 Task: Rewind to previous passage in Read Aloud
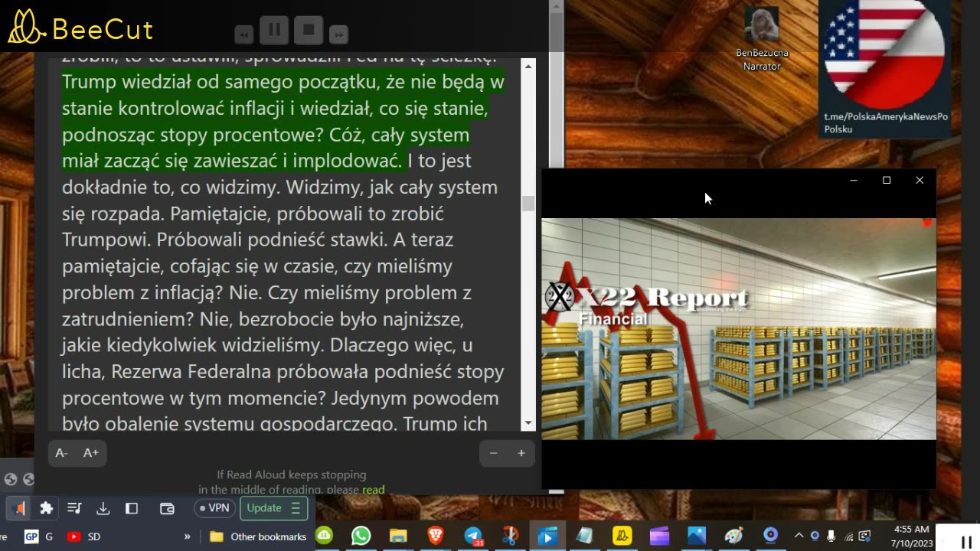[x=244, y=34]
